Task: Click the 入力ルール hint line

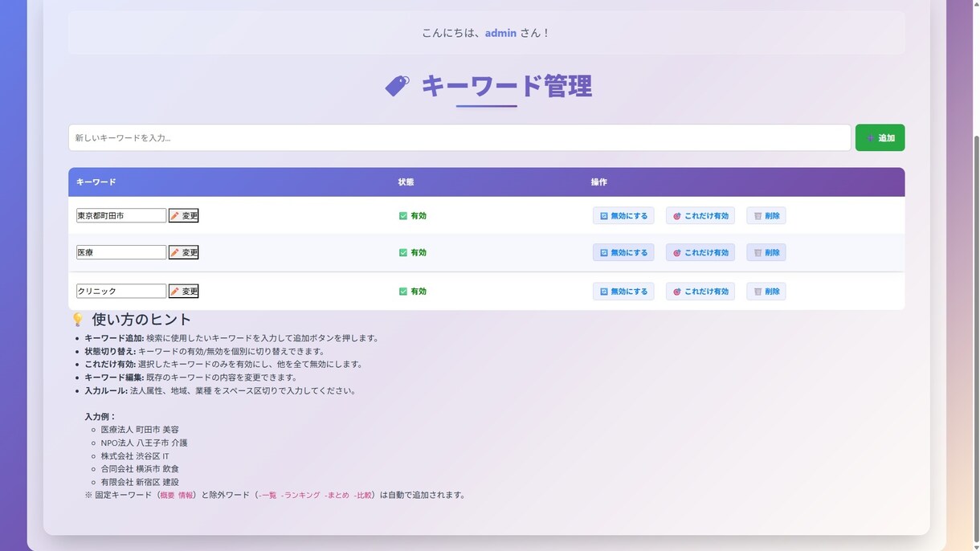Action: pyautogui.click(x=220, y=390)
